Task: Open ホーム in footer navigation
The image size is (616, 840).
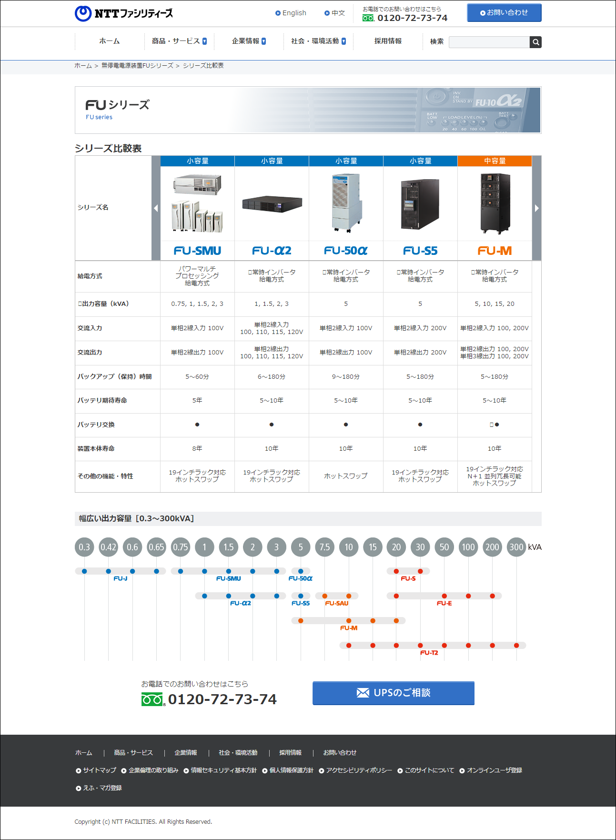Action: click(x=84, y=753)
